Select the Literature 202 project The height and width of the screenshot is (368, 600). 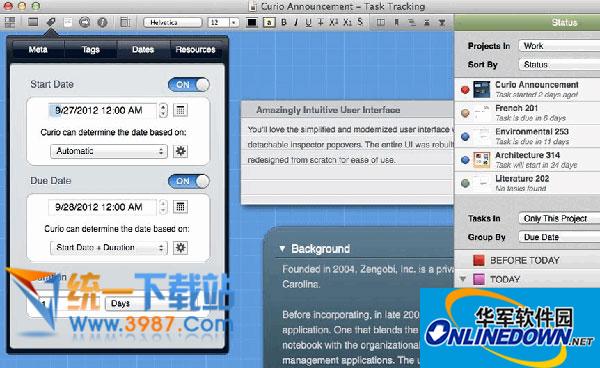click(x=527, y=183)
